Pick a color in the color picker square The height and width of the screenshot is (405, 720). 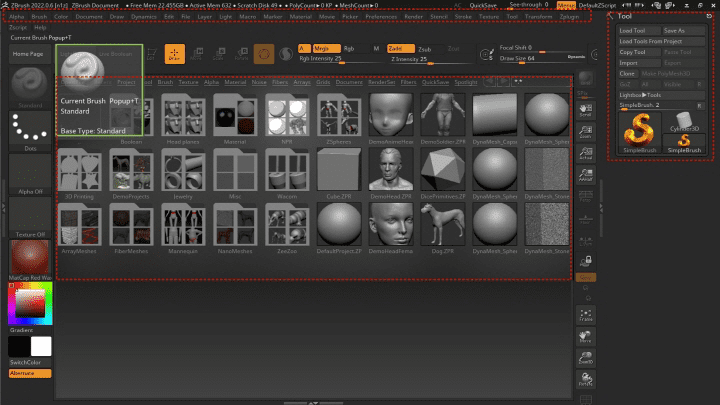point(30,304)
